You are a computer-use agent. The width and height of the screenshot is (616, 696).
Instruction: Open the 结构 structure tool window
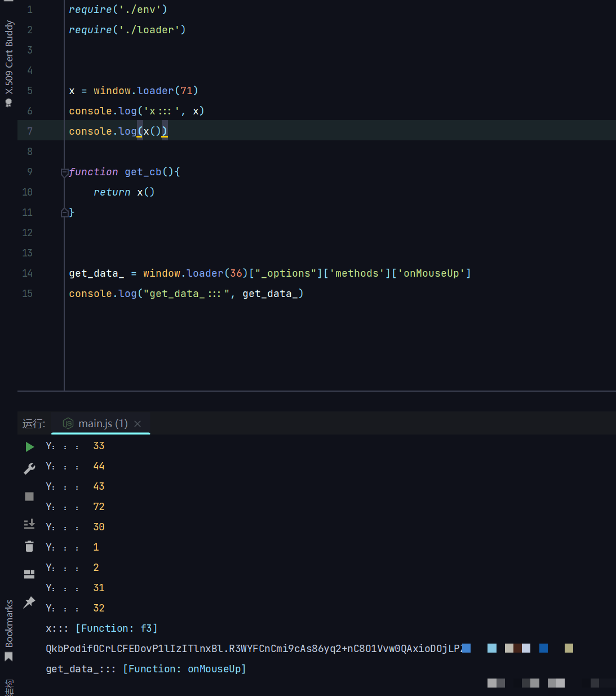pos(9,688)
